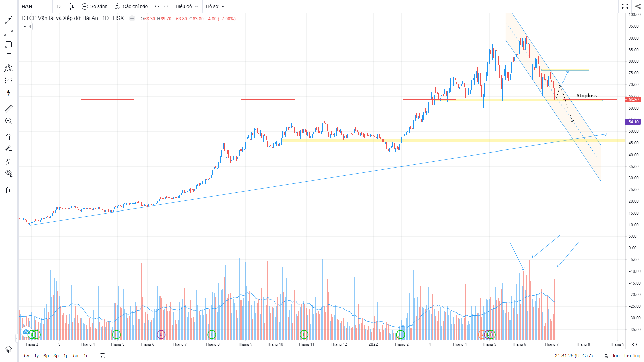
Task: Toggle stay in drawing mode
Action: pyautogui.click(x=9, y=149)
